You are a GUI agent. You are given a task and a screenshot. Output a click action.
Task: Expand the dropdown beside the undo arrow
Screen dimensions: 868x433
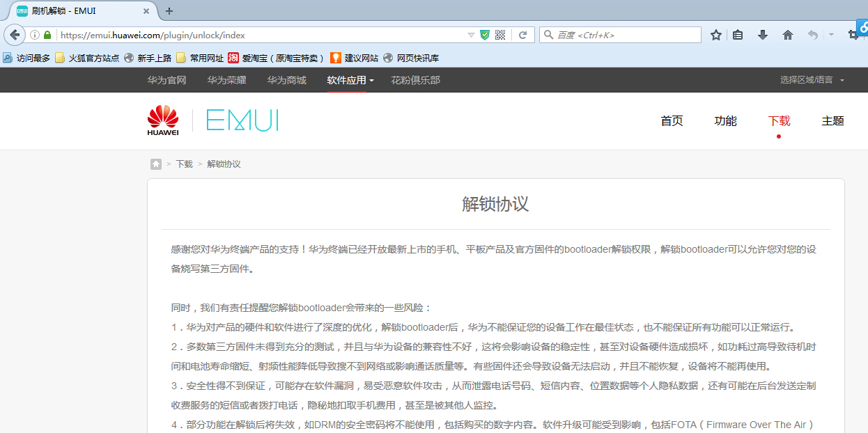click(831, 35)
